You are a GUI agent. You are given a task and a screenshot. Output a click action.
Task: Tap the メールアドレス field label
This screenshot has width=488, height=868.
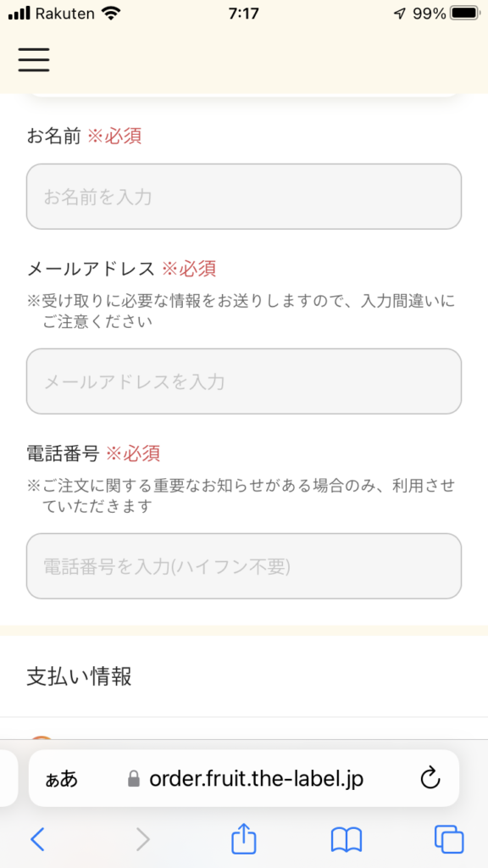click(x=91, y=269)
